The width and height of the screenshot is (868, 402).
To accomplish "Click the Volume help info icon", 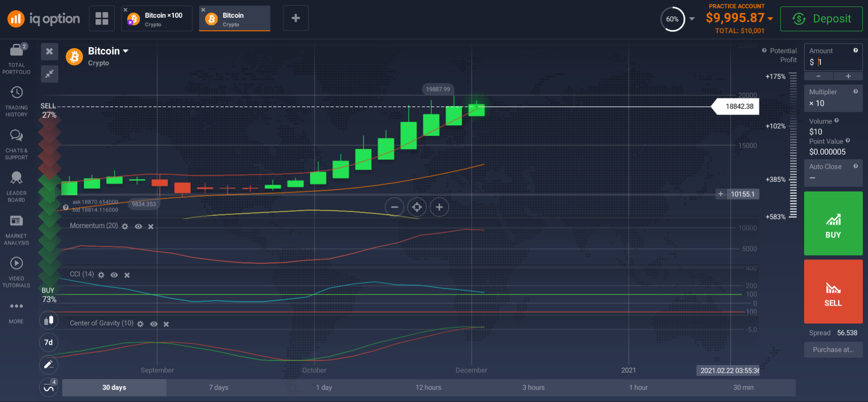I will click(x=837, y=120).
